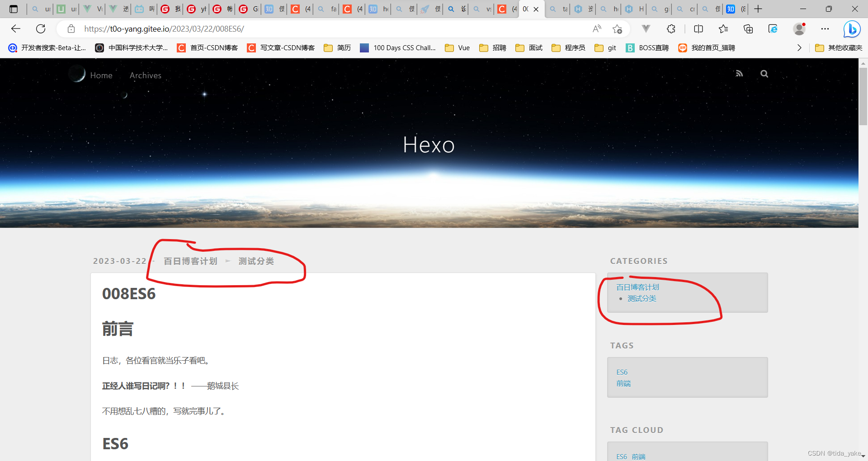Open 前端 in the Tag Cloud
This screenshot has width=868, height=461.
638,456
